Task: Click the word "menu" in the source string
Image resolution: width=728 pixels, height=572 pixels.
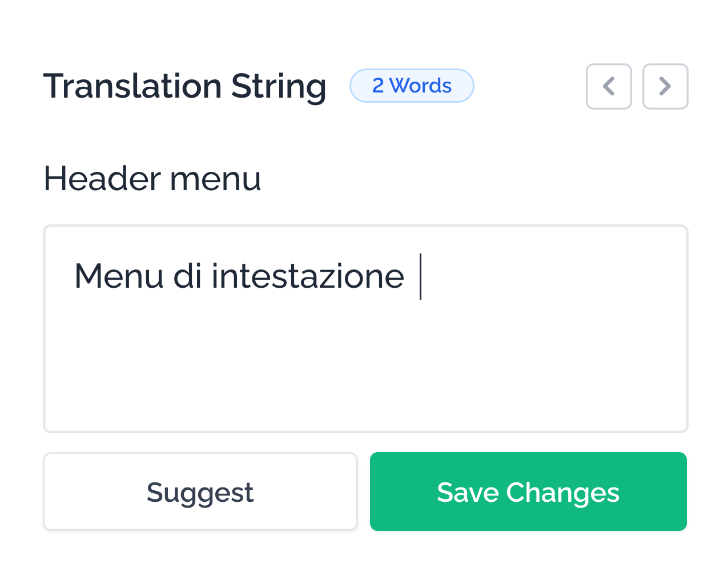Action: click(215, 178)
